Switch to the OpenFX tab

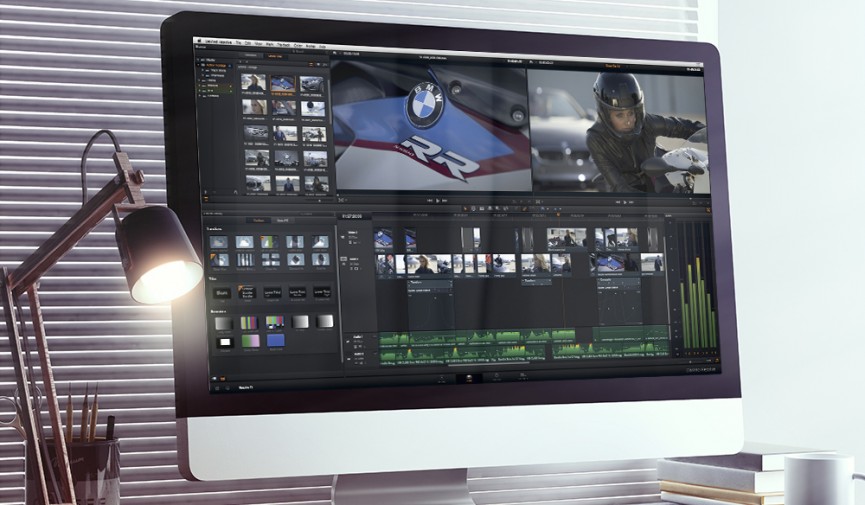282,220
